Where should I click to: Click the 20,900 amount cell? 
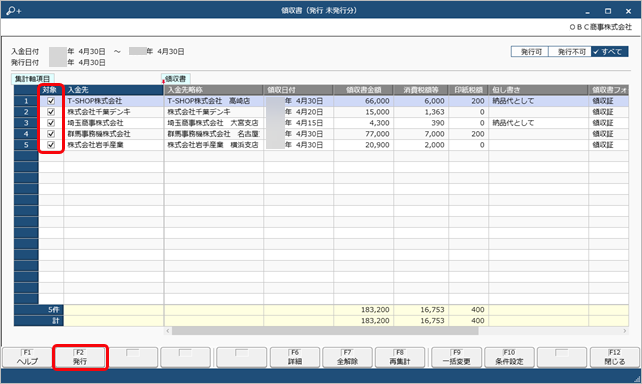(x=364, y=145)
